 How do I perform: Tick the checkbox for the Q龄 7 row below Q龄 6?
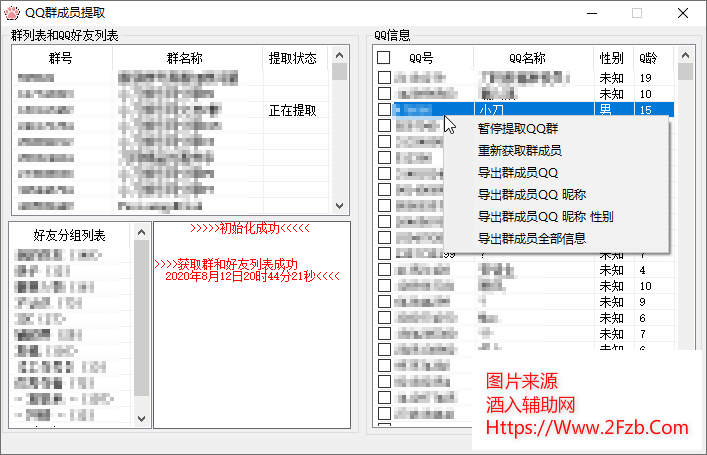coord(384,334)
